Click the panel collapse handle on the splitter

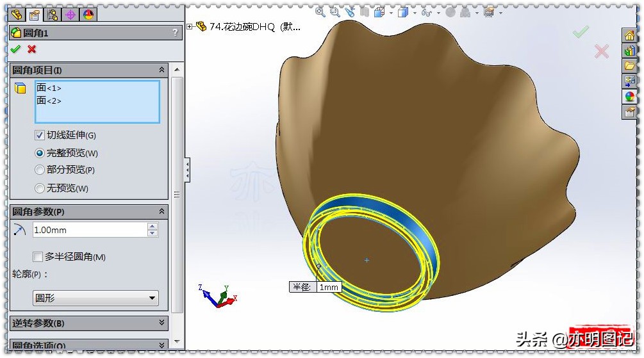(187, 170)
